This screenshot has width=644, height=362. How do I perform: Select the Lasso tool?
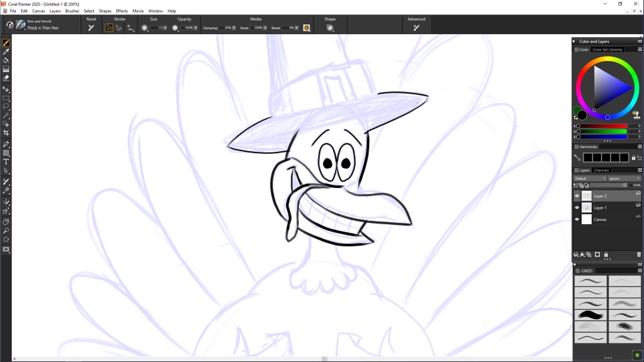6,107
